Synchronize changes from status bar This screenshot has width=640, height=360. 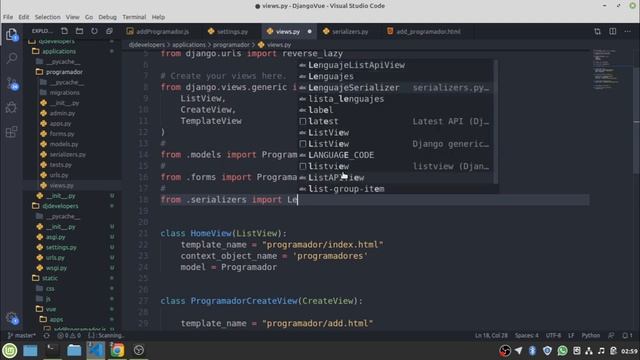[x=47, y=336]
